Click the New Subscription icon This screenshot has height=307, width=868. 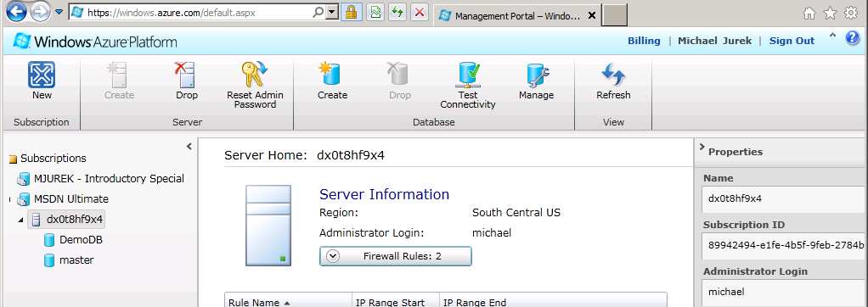pyautogui.click(x=42, y=75)
